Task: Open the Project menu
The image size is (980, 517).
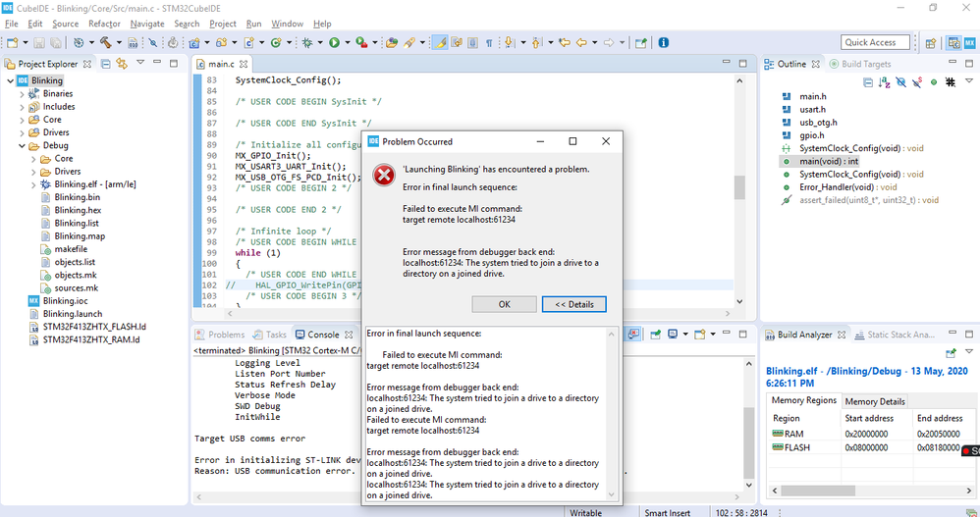Action: point(223,24)
